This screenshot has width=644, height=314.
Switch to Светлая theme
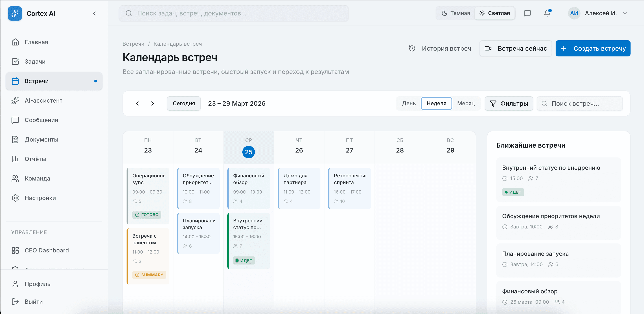(494, 13)
